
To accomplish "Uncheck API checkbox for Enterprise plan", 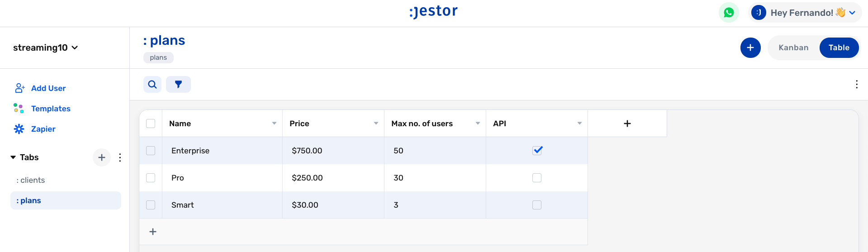I will point(537,151).
